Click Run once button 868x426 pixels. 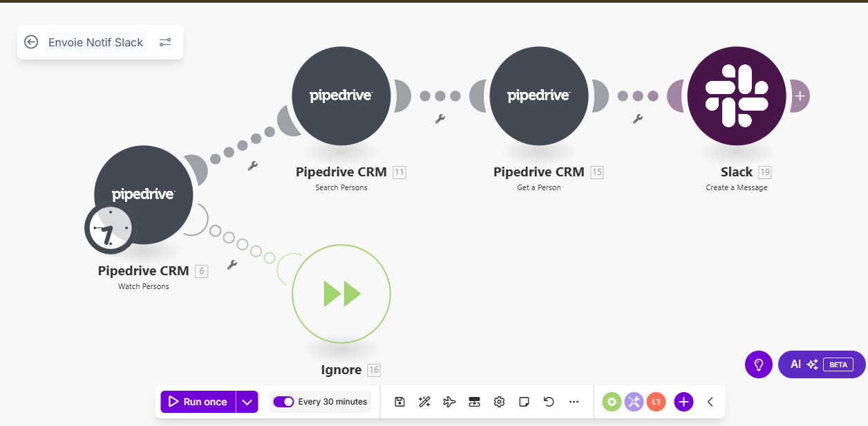pos(198,402)
